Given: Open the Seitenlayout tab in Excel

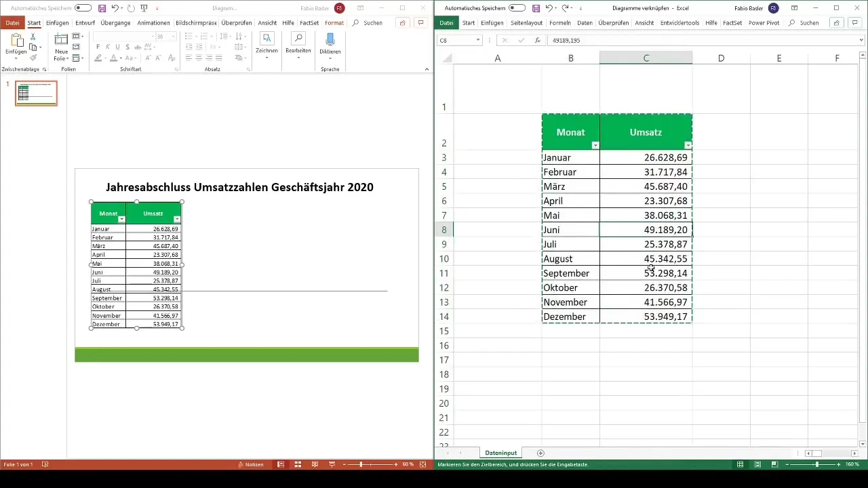Looking at the screenshot, I should point(527,23).
